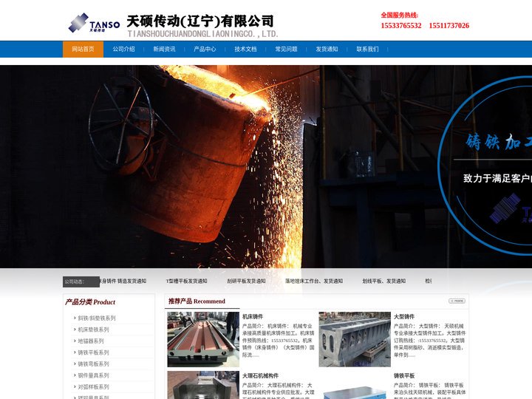
Task: Select the 机床垫铁系列 category
Action: coord(93,330)
